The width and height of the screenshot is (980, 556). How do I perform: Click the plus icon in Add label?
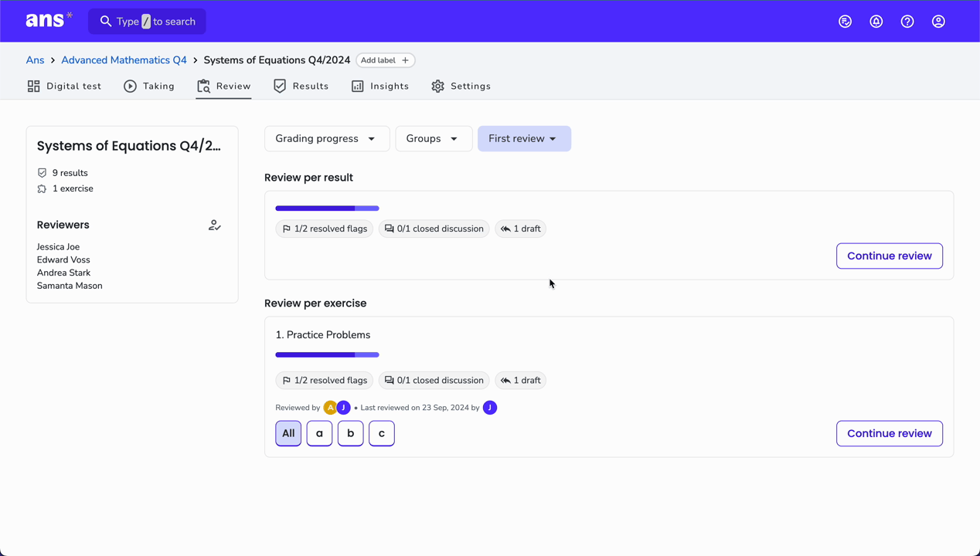(405, 60)
